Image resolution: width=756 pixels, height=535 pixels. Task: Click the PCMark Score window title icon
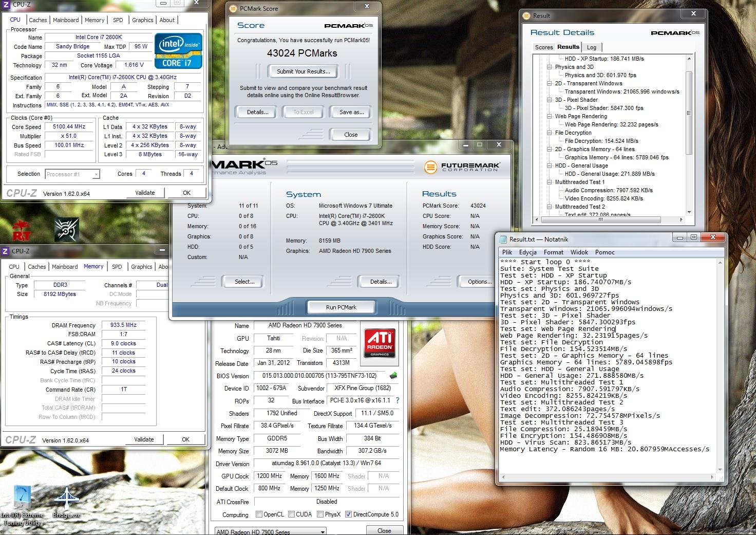(234, 9)
